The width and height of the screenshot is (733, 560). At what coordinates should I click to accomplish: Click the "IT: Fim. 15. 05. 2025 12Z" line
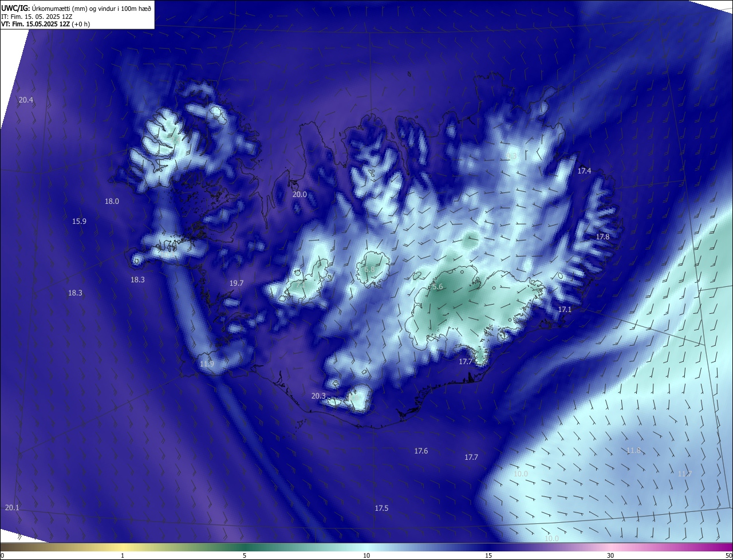(36, 16)
